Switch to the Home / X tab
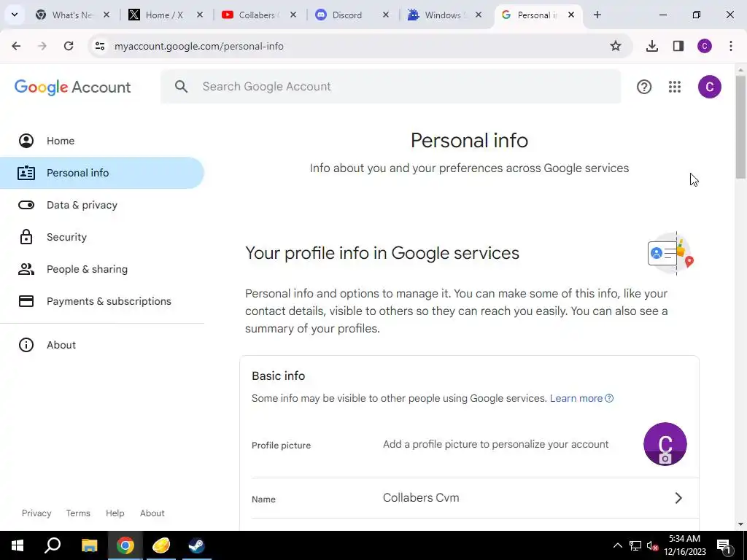The image size is (747, 560). pyautogui.click(x=166, y=15)
